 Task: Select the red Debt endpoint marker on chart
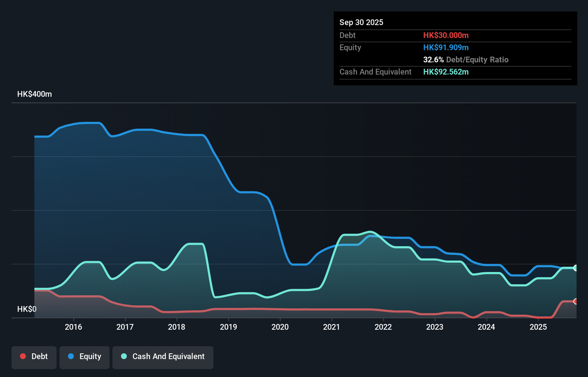575,302
